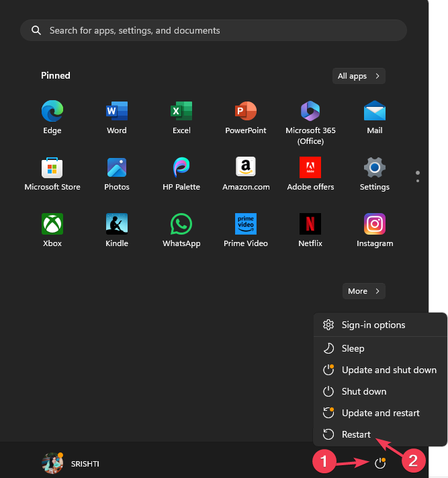
Task: Open the Amazon.com shortcut
Action: pos(246,173)
